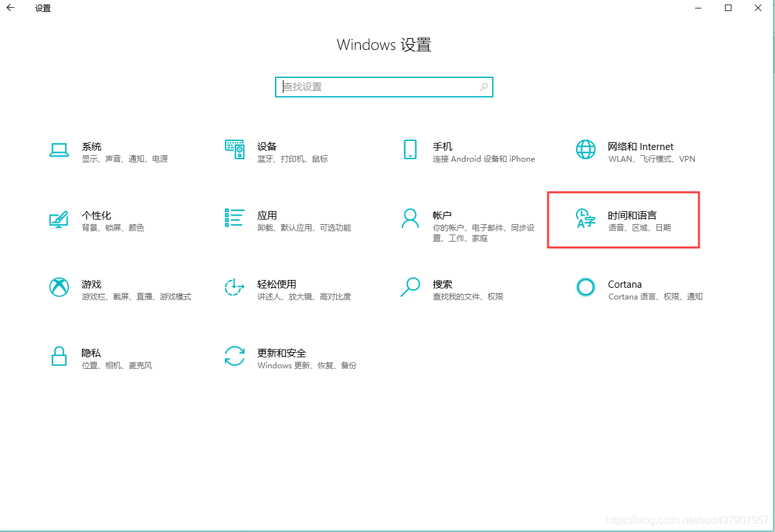Open the Apps list icon
Viewport: 775px width, 532px height.
[x=234, y=218]
